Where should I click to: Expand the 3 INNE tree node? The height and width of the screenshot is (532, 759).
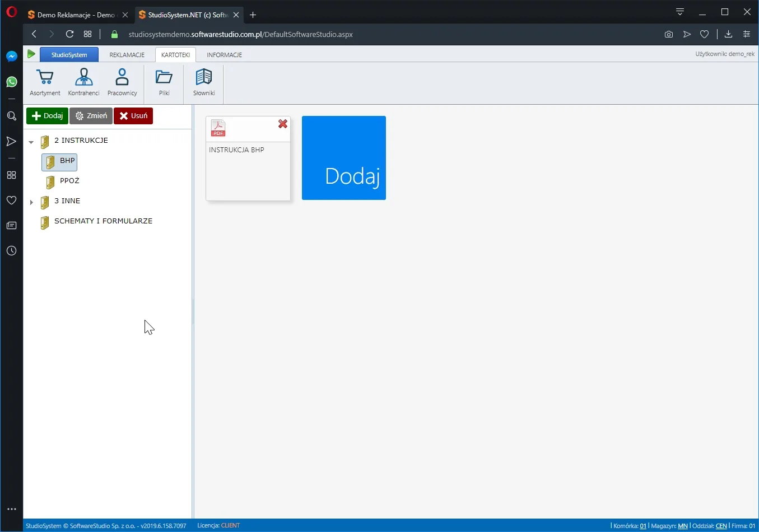coord(31,202)
